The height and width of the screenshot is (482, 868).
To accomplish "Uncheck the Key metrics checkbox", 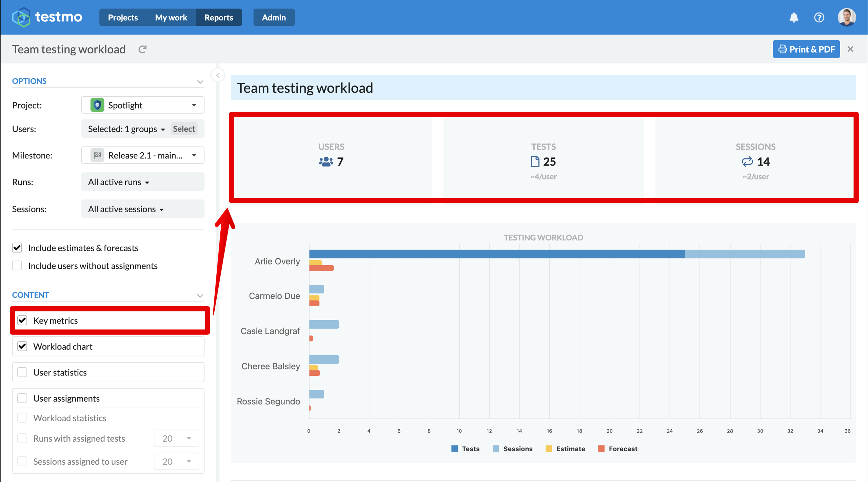I will click(22, 321).
